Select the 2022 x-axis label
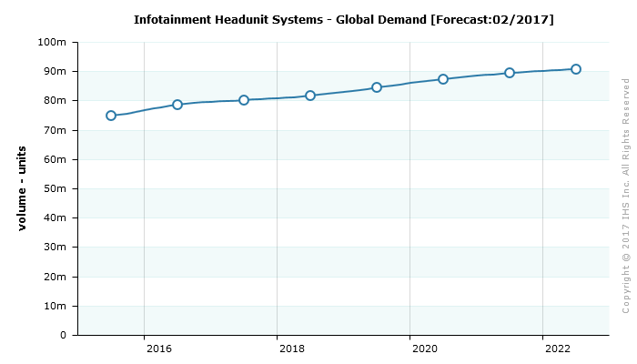The image size is (637, 364). (557, 349)
